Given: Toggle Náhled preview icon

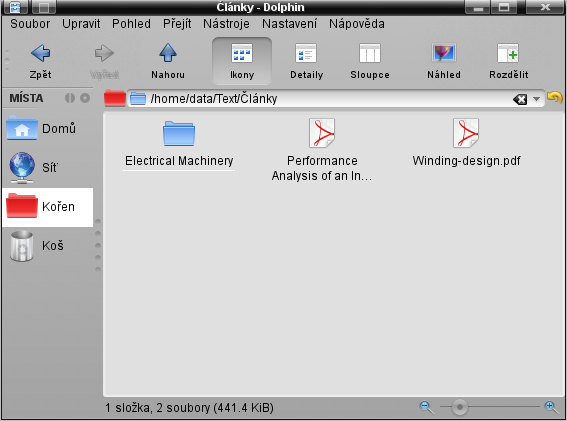Looking at the screenshot, I should pyautogui.click(x=444, y=53).
